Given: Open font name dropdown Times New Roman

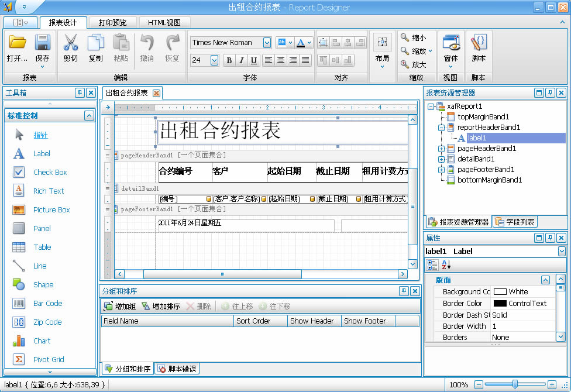Looking at the screenshot, I should pos(267,43).
